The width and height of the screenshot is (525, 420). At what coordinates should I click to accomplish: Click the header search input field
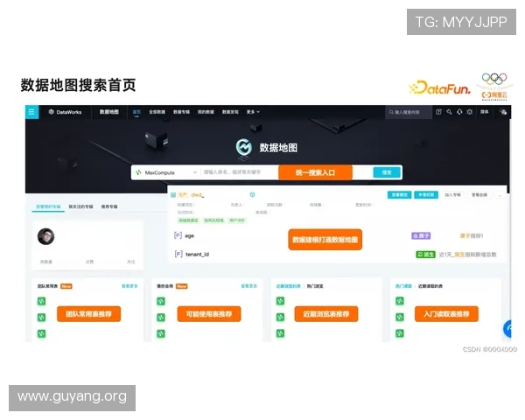(408, 112)
